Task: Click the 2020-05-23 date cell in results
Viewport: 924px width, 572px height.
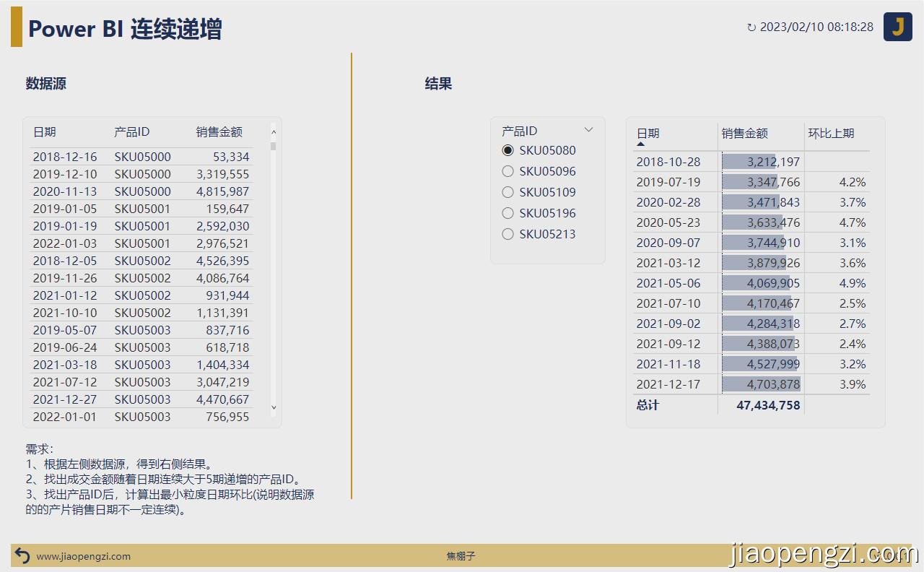Action: click(668, 222)
